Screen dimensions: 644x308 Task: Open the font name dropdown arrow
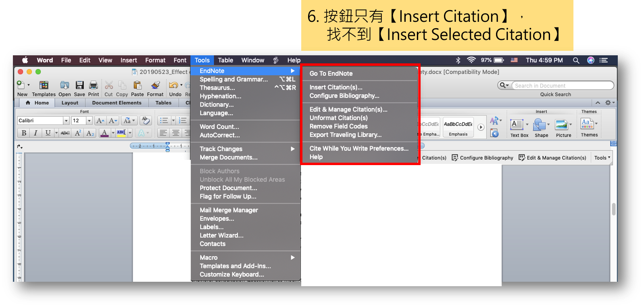[66, 121]
